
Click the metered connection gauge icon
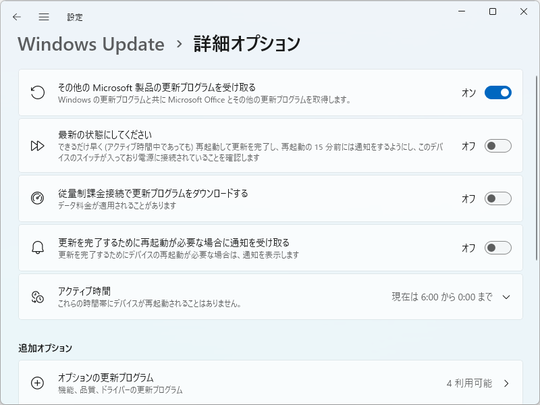coord(38,198)
